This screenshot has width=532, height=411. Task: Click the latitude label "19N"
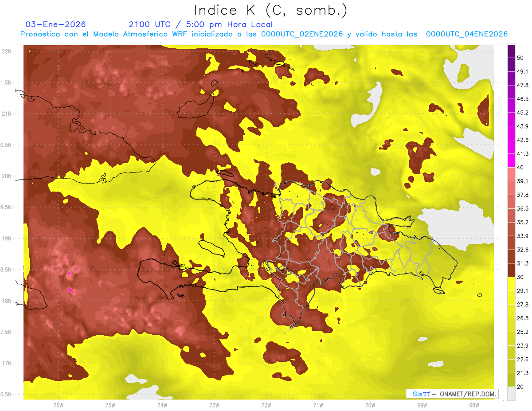pyautogui.click(x=7, y=239)
